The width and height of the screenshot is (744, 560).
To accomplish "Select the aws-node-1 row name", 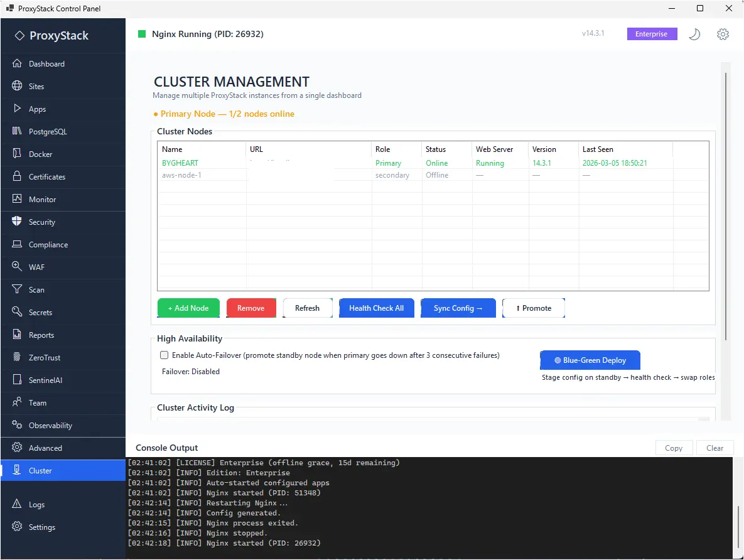I will tap(181, 175).
